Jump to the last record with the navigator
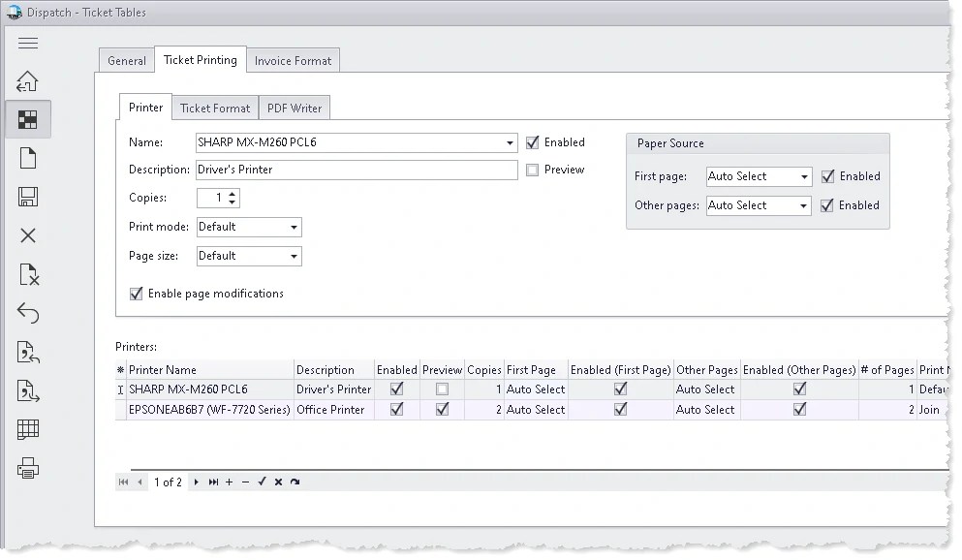This screenshot has height=560, width=962. (213, 482)
